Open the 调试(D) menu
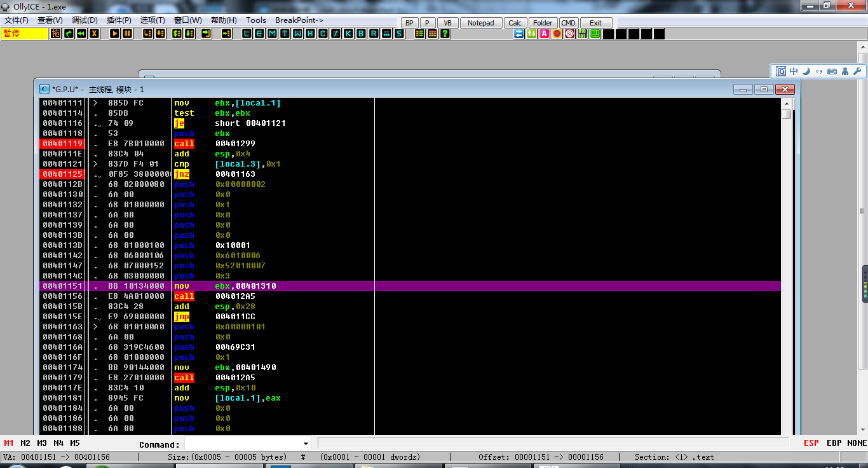Screen dimensions: 868x468 tap(85, 20)
